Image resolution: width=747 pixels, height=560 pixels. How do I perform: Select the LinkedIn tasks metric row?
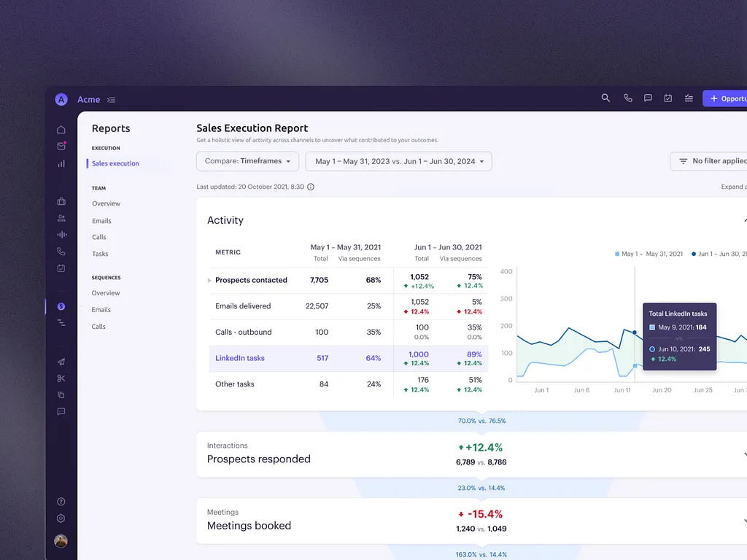coord(348,359)
